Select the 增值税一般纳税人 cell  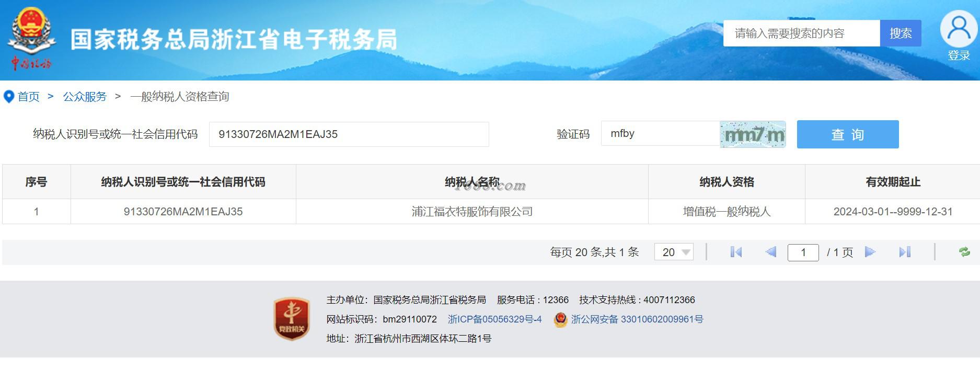point(727,212)
